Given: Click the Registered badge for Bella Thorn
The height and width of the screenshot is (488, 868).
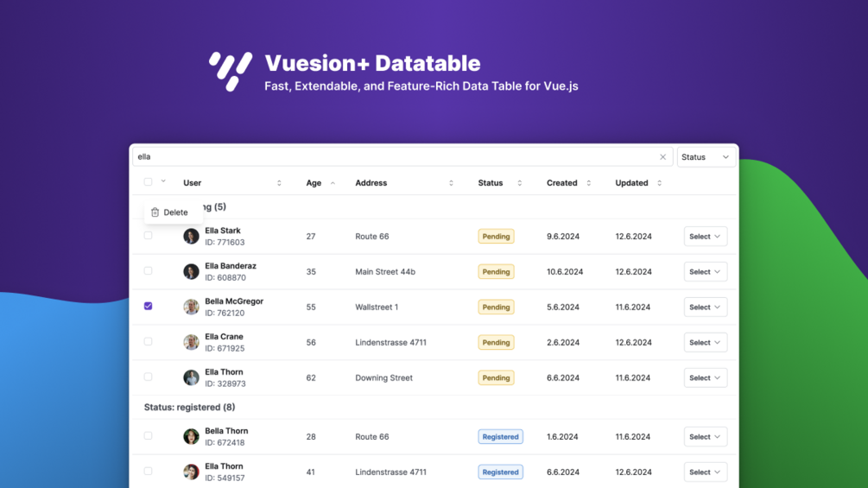Looking at the screenshot, I should tap(500, 437).
